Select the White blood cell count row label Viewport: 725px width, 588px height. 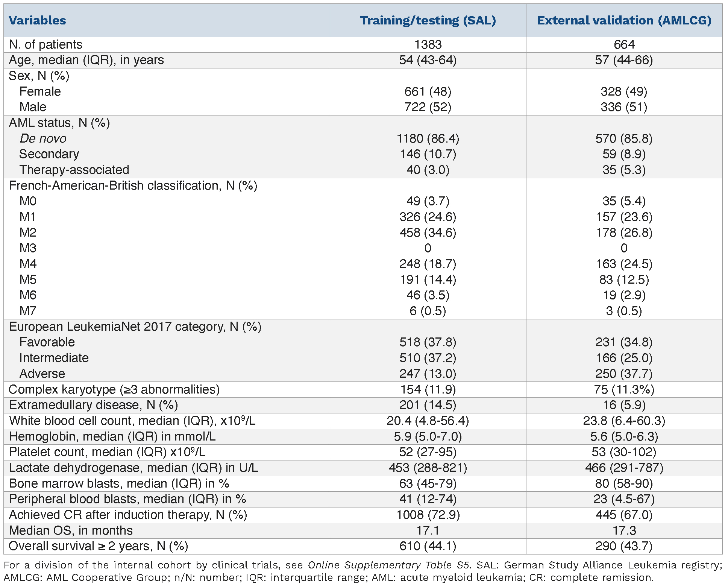[x=132, y=421]
